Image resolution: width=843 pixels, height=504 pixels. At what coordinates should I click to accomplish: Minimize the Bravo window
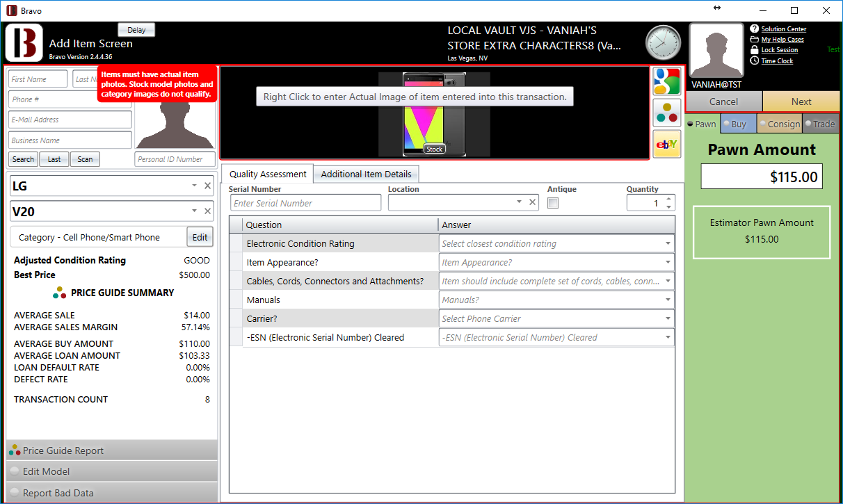coord(763,10)
